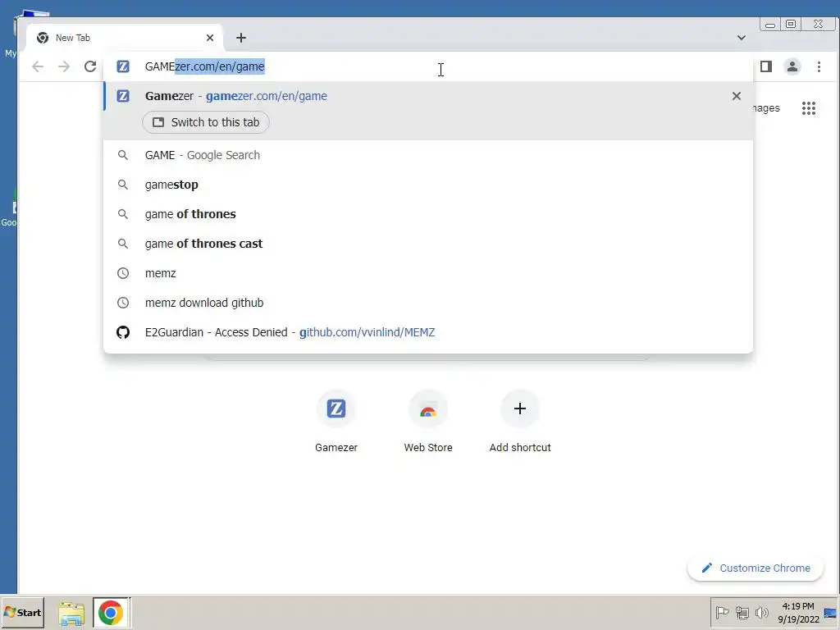
Task: Click the clock icon beside memz
Action: coord(123,273)
